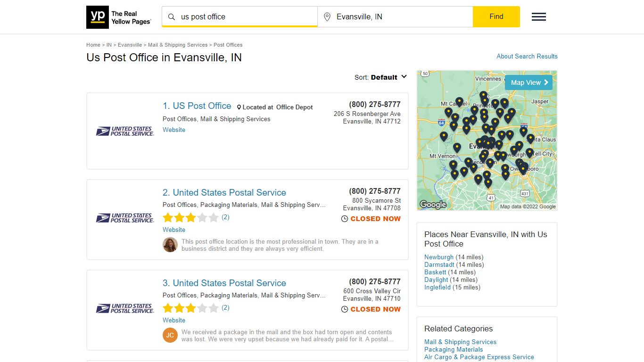Click the yellow Find button
This screenshot has height=362, width=644.
pos(496,16)
